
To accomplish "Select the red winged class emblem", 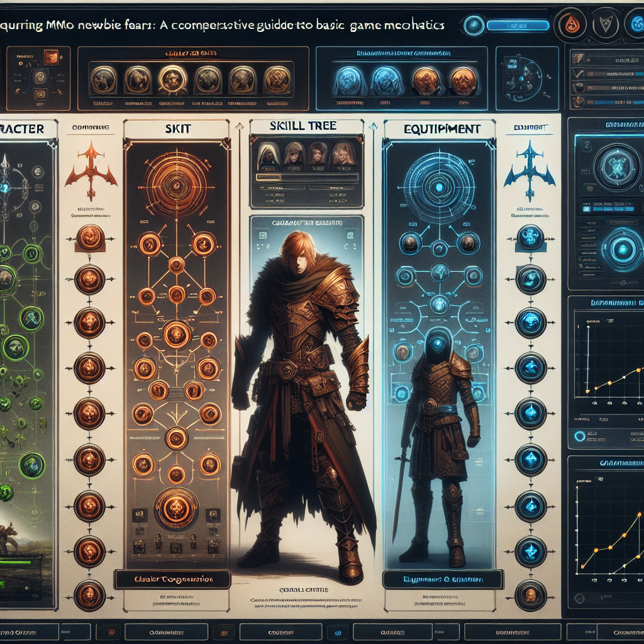I will pos(92,170).
